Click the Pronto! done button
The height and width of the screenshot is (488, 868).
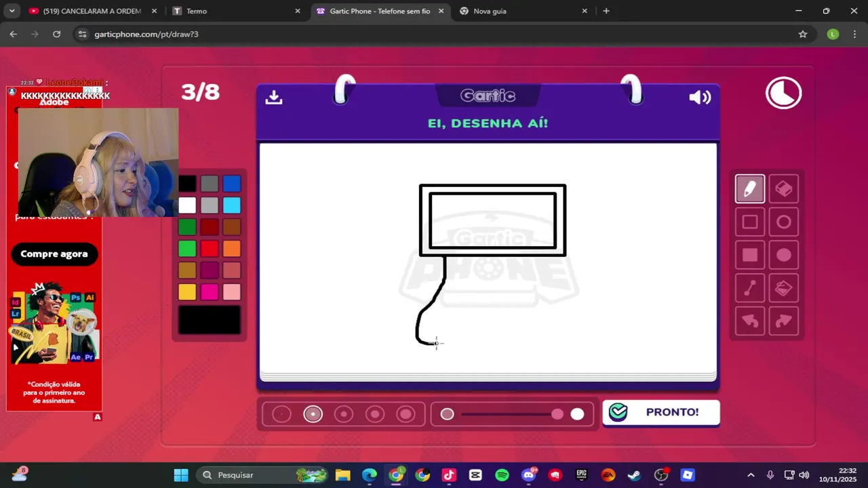661,412
